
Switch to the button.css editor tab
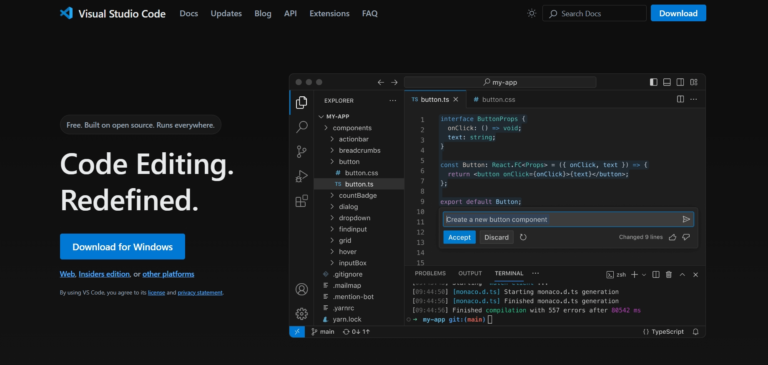[x=494, y=99]
